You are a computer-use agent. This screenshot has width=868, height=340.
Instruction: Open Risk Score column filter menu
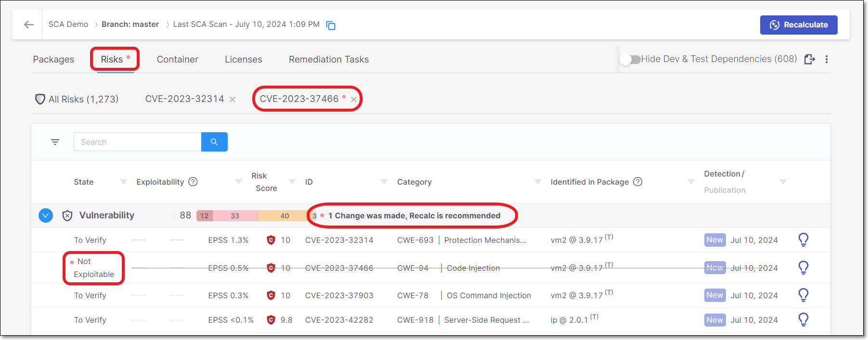[x=292, y=182]
